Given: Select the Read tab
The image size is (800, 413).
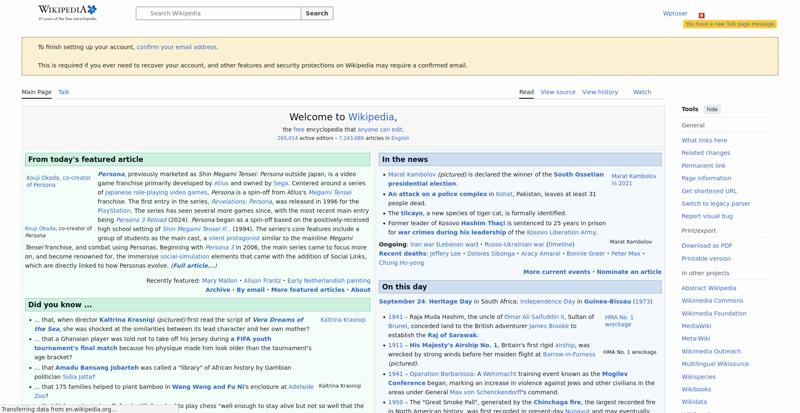Looking at the screenshot, I should pos(527,92).
